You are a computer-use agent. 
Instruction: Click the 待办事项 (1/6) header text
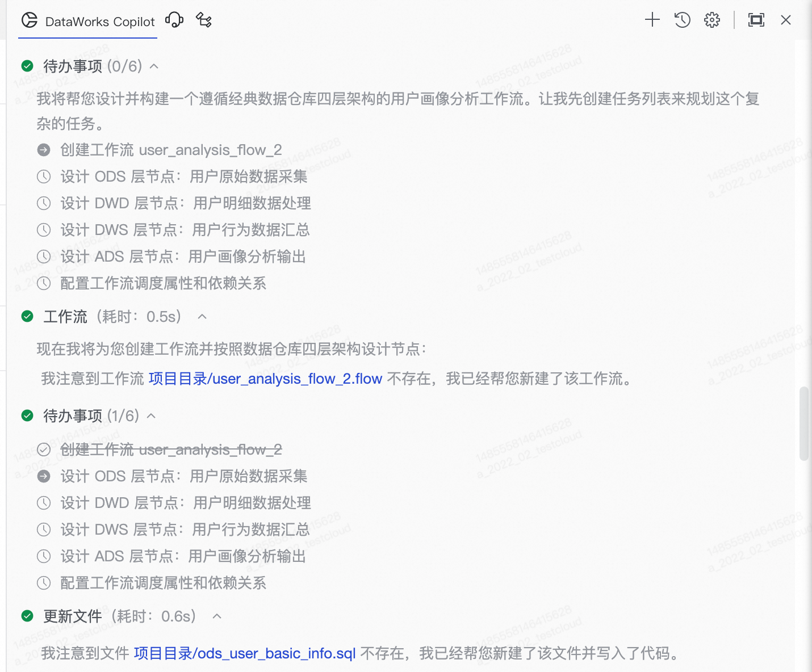click(91, 416)
